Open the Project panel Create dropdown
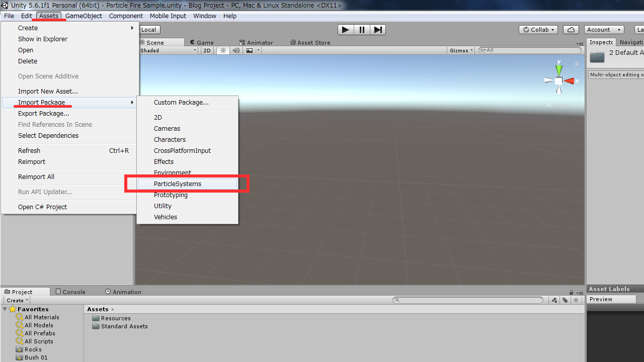644x362 pixels. point(17,300)
